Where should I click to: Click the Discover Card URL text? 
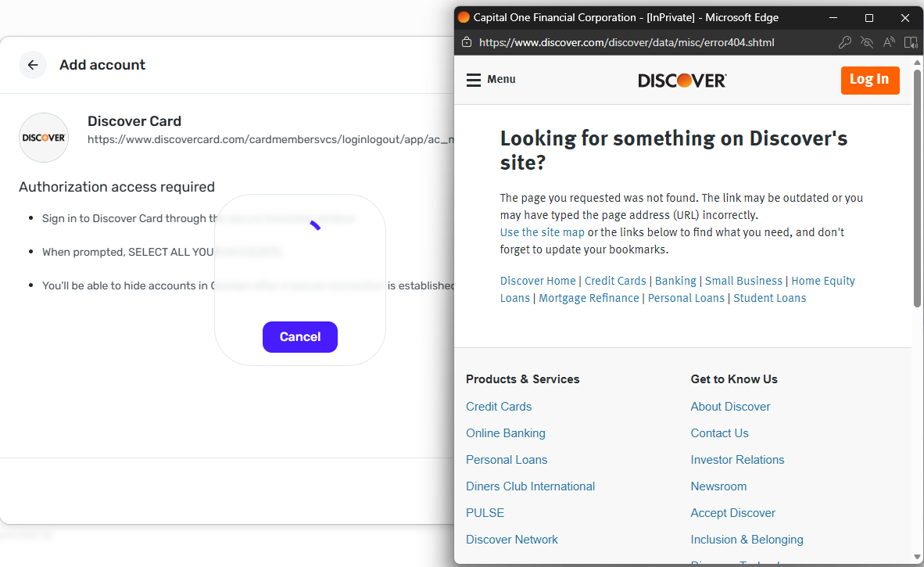[270, 140]
